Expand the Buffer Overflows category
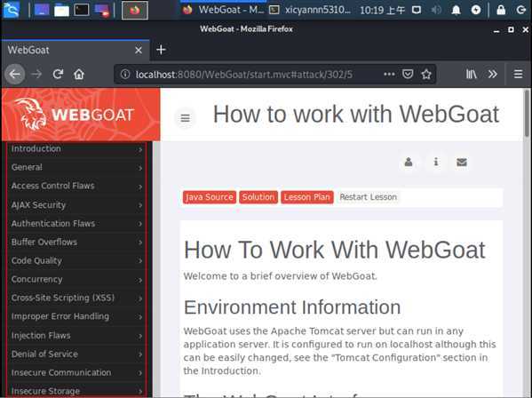 pos(77,243)
